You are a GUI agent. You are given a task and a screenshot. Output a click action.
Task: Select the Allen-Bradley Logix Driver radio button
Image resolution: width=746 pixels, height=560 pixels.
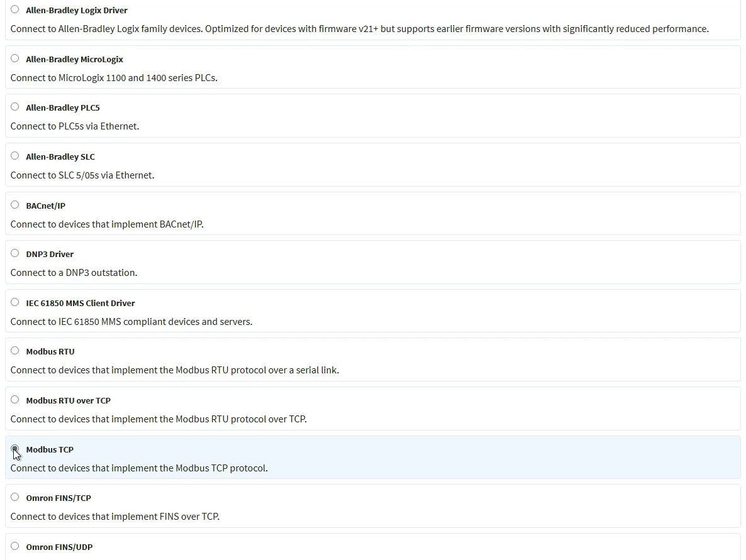[x=14, y=9]
